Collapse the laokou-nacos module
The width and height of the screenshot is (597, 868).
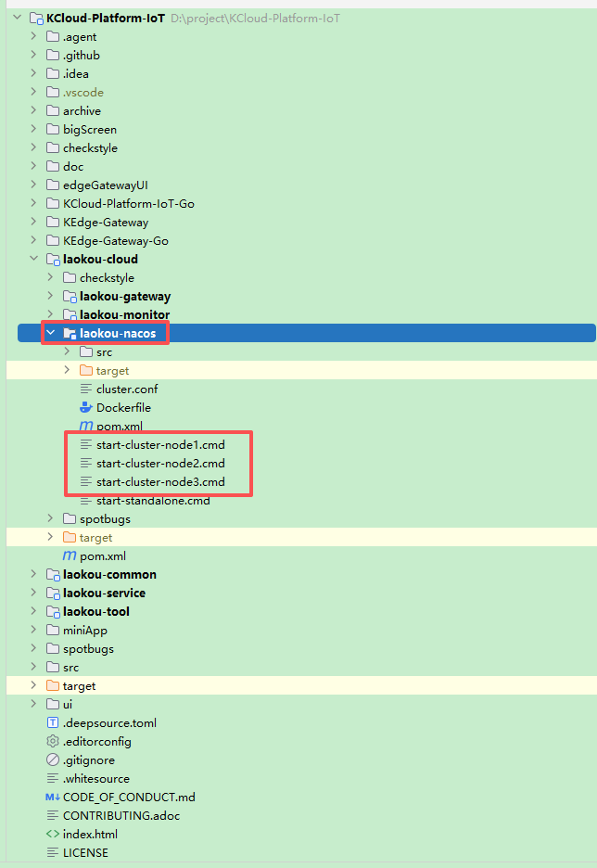pyautogui.click(x=50, y=333)
